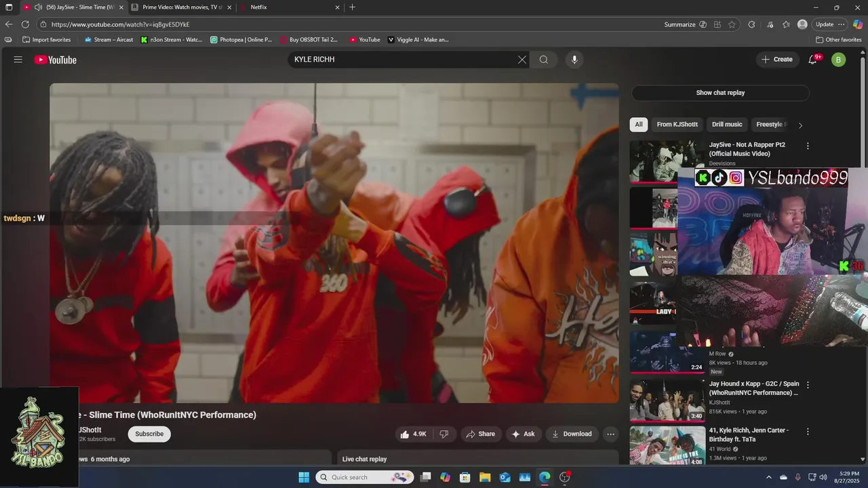Open the account avatar menu

838,60
